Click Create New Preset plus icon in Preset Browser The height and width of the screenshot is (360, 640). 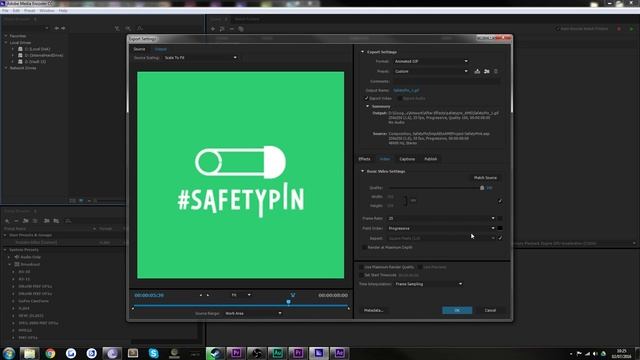click(x=7, y=221)
